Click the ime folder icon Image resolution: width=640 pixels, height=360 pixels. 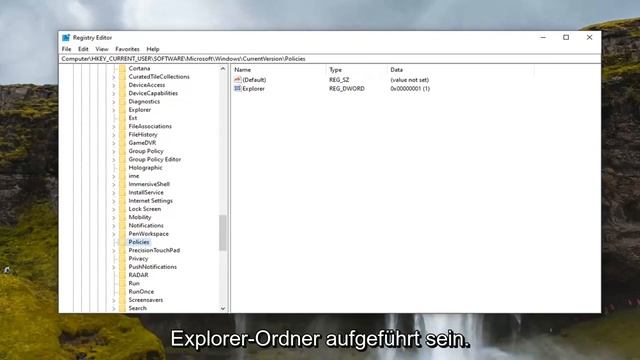tap(122, 176)
